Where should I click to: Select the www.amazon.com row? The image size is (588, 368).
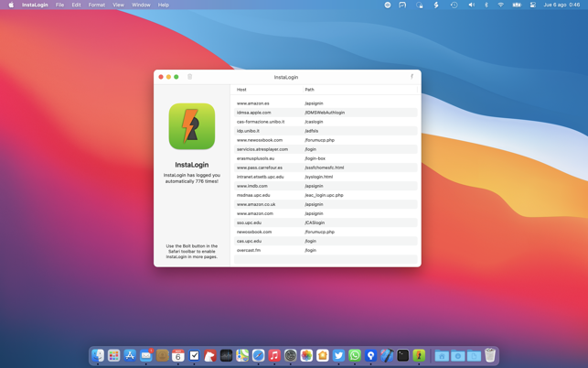pos(326,213)
